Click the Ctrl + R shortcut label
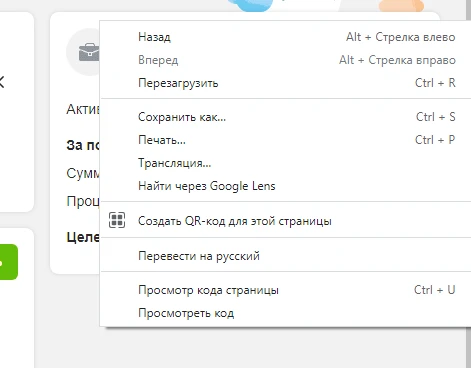This screenshot has height=368, width=471. point(435,83)
